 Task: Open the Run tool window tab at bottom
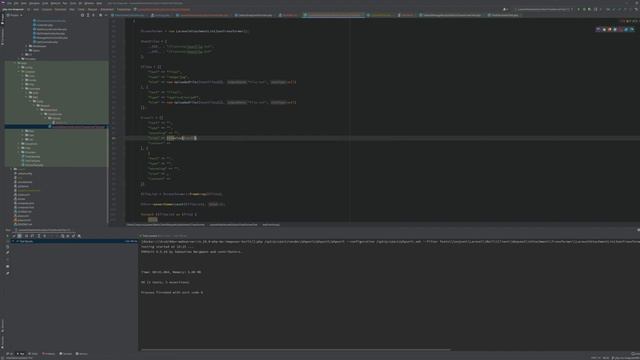pos(21,354)
